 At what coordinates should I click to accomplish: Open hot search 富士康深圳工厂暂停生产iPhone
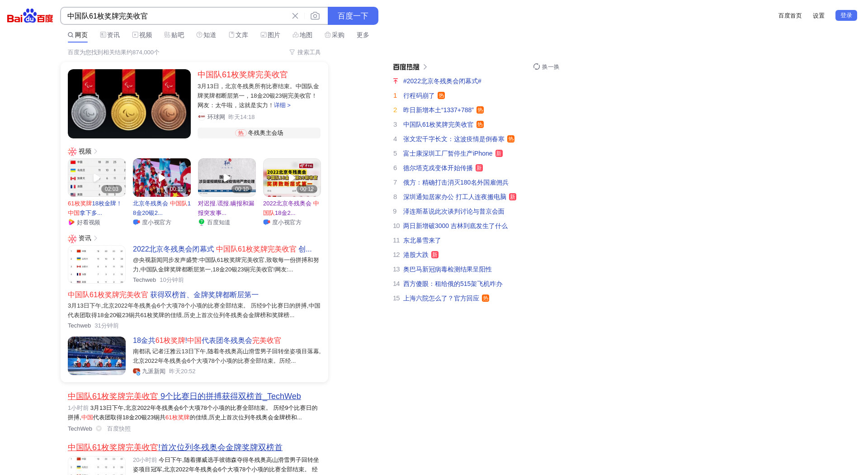pyautogui.click(x=448, y=153)
